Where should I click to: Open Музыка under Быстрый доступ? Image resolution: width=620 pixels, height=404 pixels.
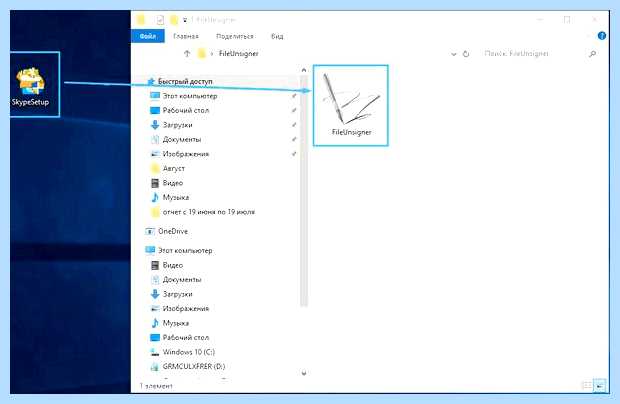[x=170, y=197]
